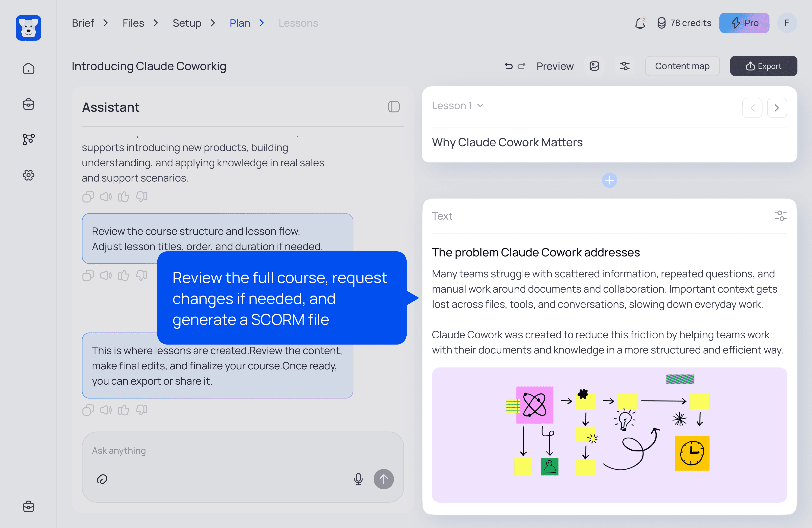Screen dimensions: 812x528
Task: Open the Content map
Action: click(x=682, y=66)
